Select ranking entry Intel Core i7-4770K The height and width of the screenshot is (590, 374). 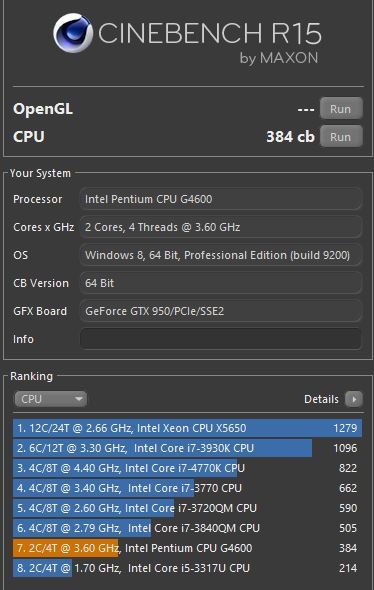coord(187,468)
